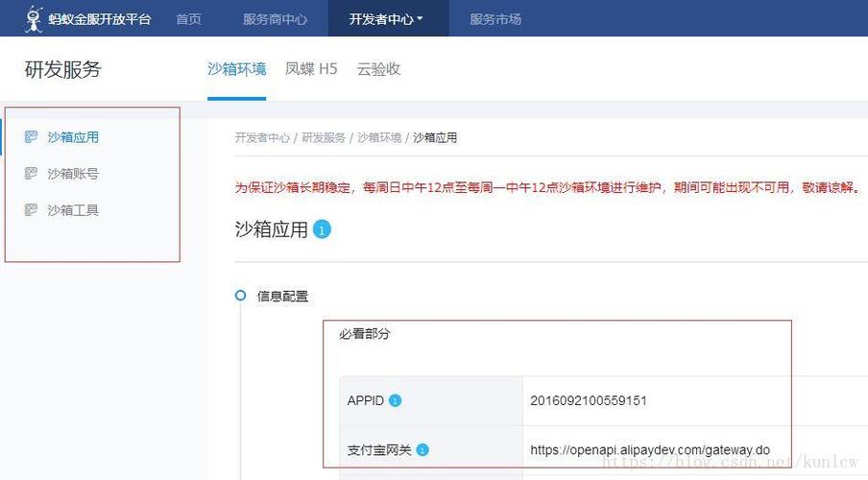Follow the 沙箱环境 breadcrumb link

[x=379, y=138]
